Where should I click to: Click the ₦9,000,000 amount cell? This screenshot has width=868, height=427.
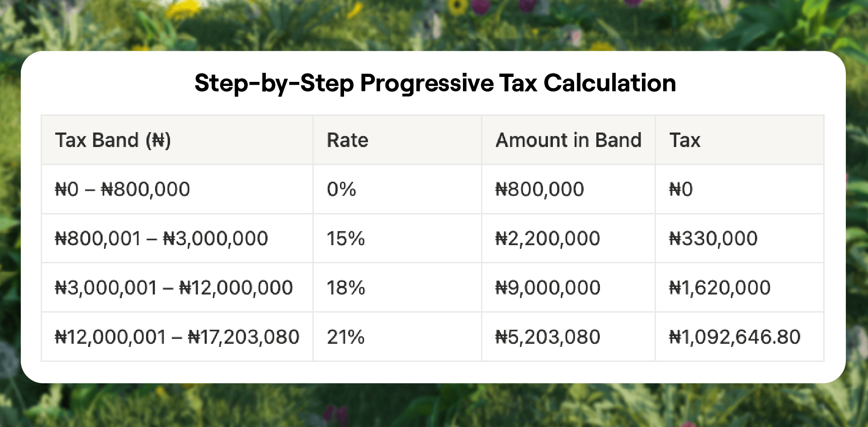[547, 288]
